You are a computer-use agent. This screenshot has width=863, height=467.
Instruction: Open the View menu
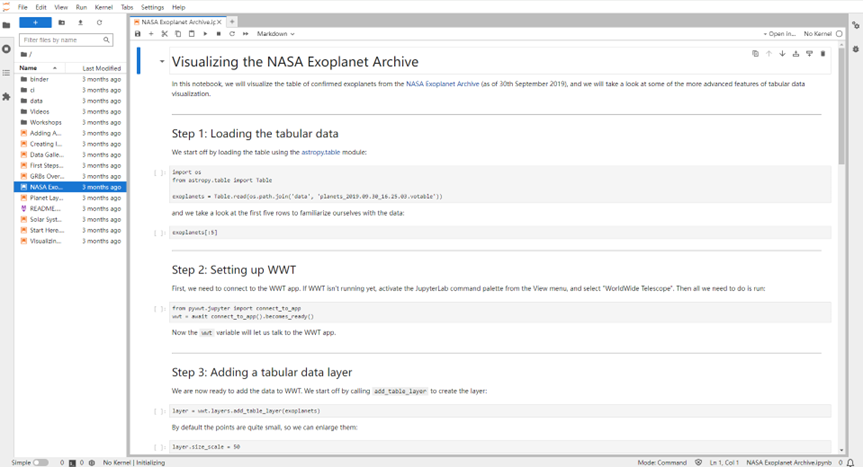pyautogui.click(x=61, y=7)
